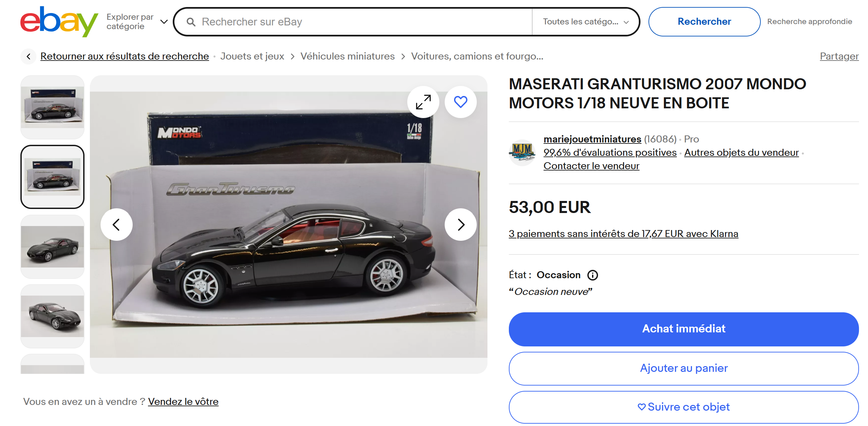Open Toutes les catégories dropdown
This screenshot has width=868, height=426.
[586, 22]
